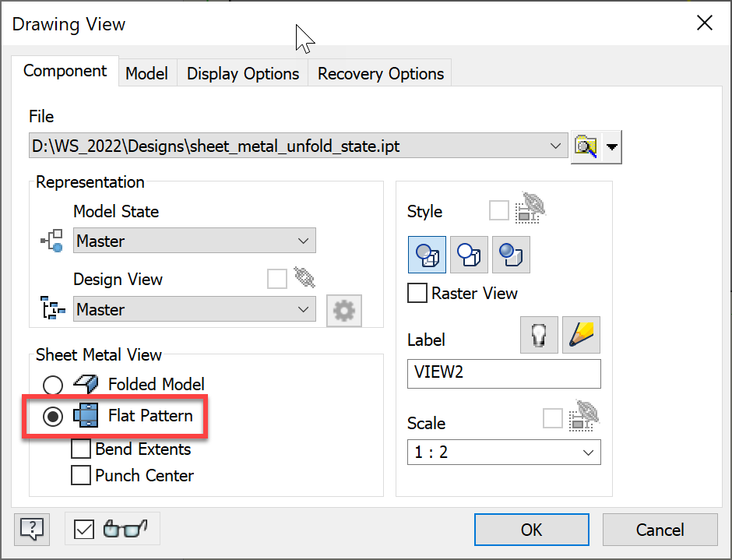This screenshot has width=732, height=560.
Task: Enable the Bend Extents checkbox
Action: click(x=81, y=449)
